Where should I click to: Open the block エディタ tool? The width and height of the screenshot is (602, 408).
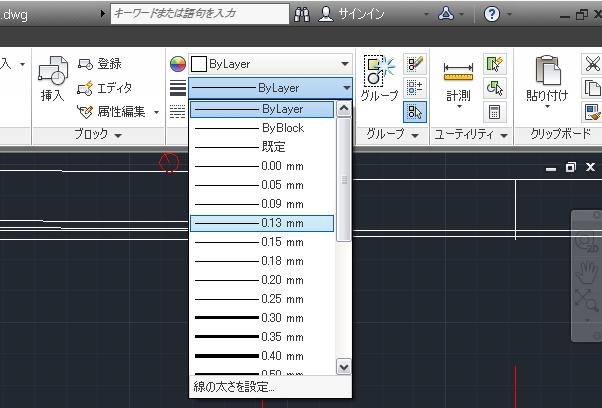85,88
